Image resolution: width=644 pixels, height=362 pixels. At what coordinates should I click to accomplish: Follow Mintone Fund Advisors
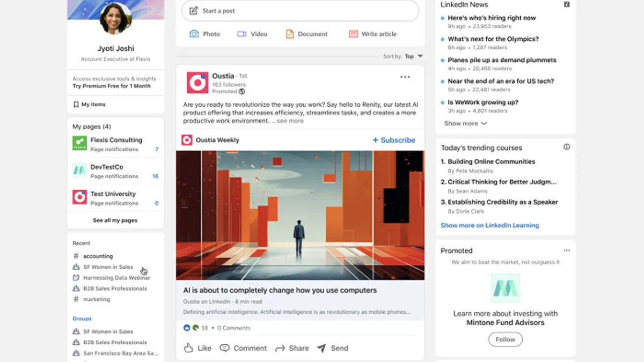(505, 339)
